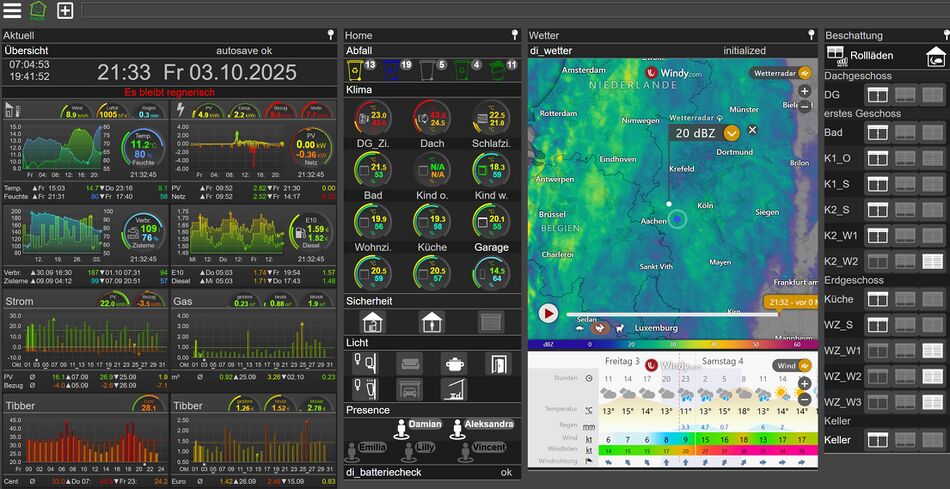The width and height of the screenshot is (950, 489).
Task: Toggle the sofa light icon
Action: coord(409,363)
